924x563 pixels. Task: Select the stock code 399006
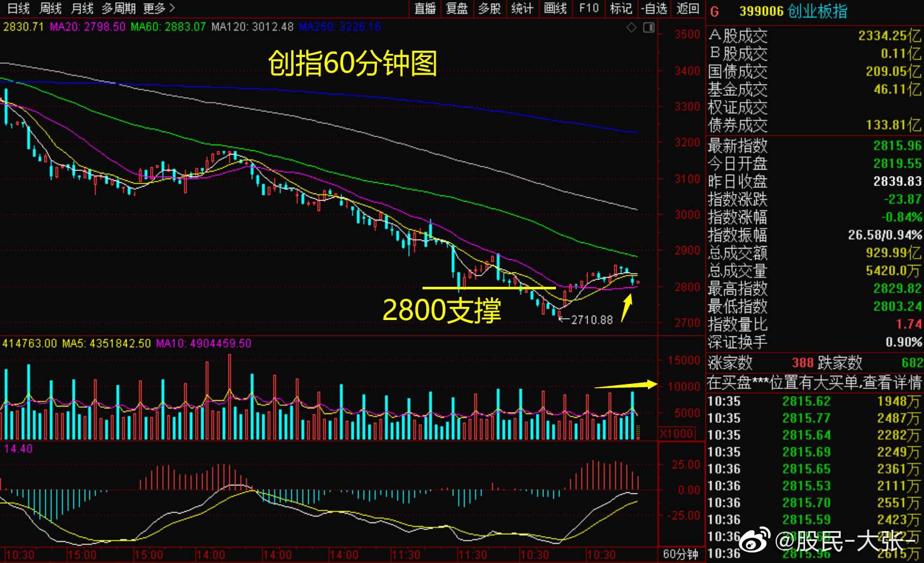[761, 11]
